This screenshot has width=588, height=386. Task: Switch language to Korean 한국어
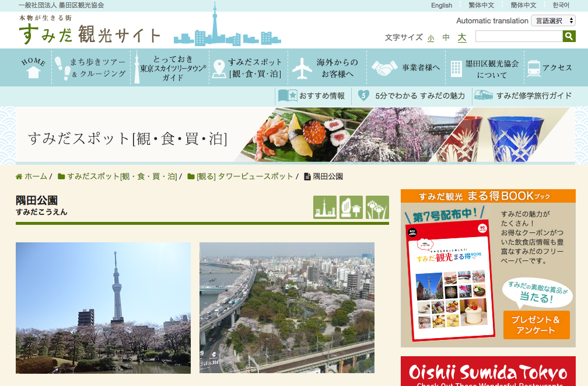[x=561, y=5]
